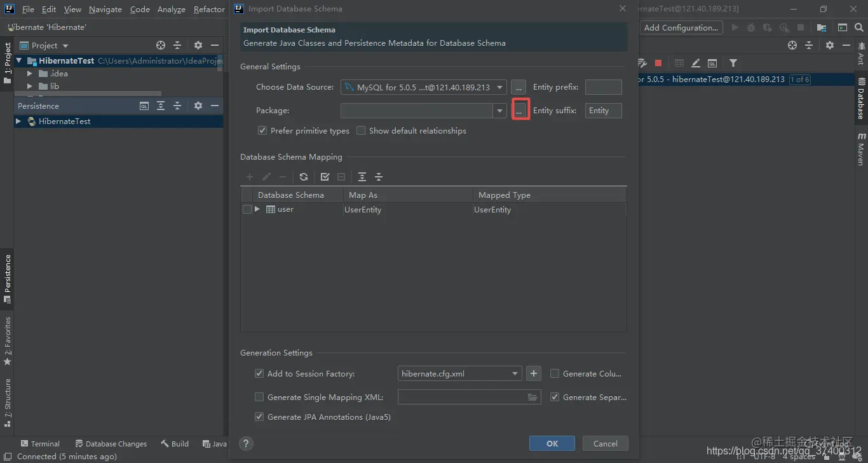This screenshot has width=868, height=463.
Task: Click the red stop icon in Database toolbar
Action: pyautogui.click(x=658, y=63)
